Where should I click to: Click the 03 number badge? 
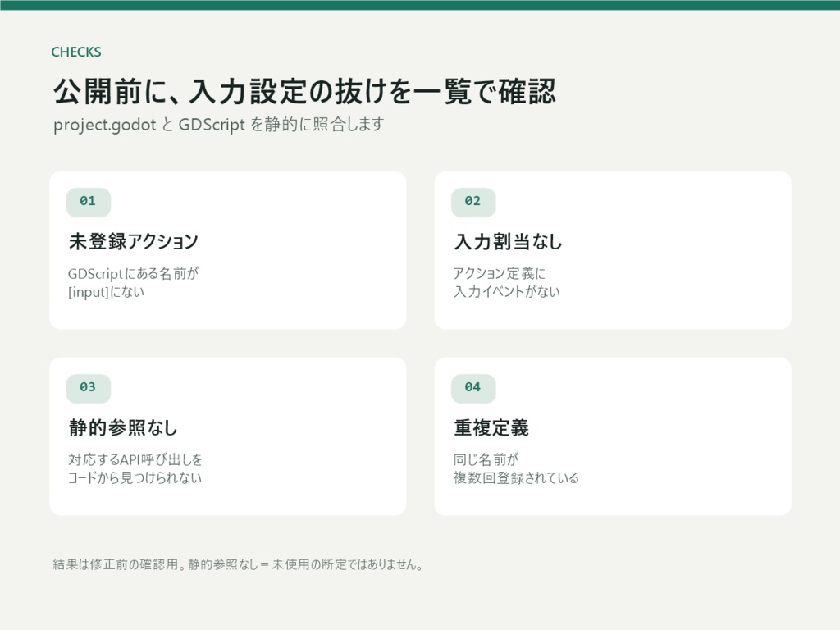coord(89,388)
